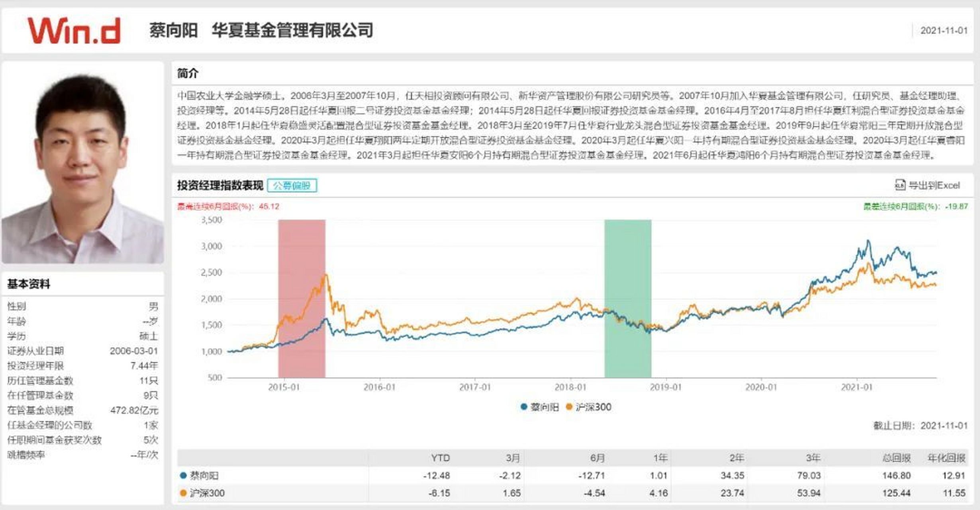The width and height of the screenshot is (980, 510).
Task: Click the 年化回报 column header
Action: (x=947, y=458)
